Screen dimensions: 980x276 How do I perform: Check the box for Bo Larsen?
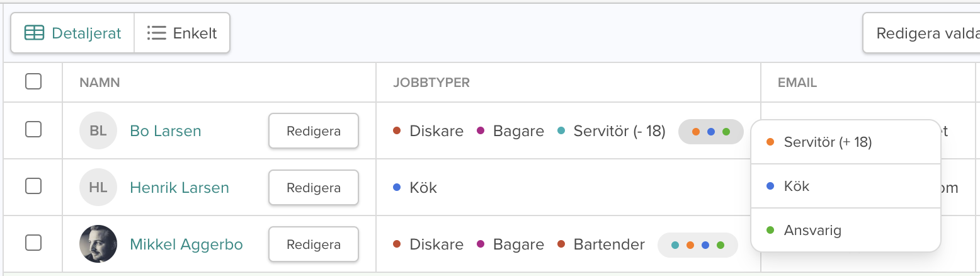33,130
